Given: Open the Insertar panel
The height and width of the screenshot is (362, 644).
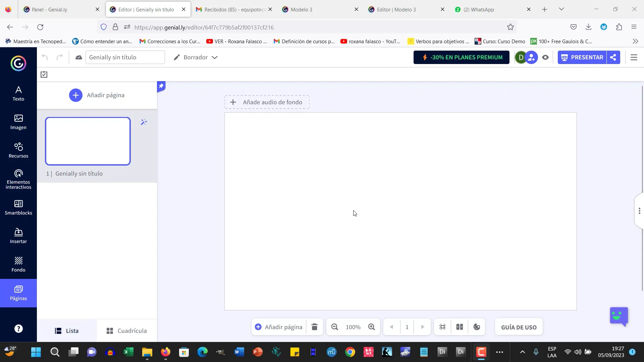Looking at the screenshot, I should click(18, 236).
